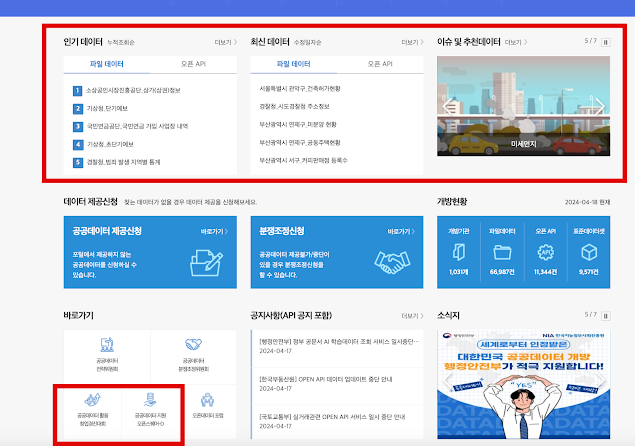Show next slide in 이슈 및 추천데이터 banner
This screenshot has height=446, width=635.
coord(600,106)
